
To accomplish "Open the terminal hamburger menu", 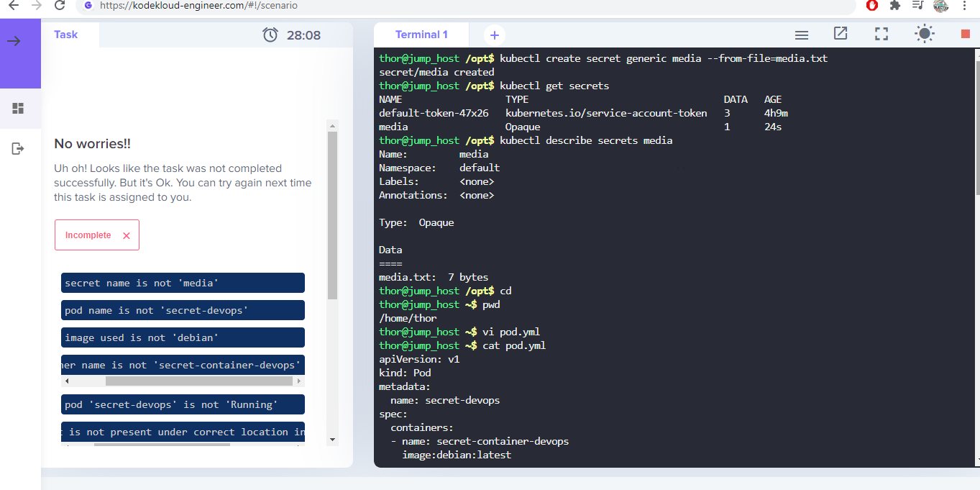I will coord(802,35).
